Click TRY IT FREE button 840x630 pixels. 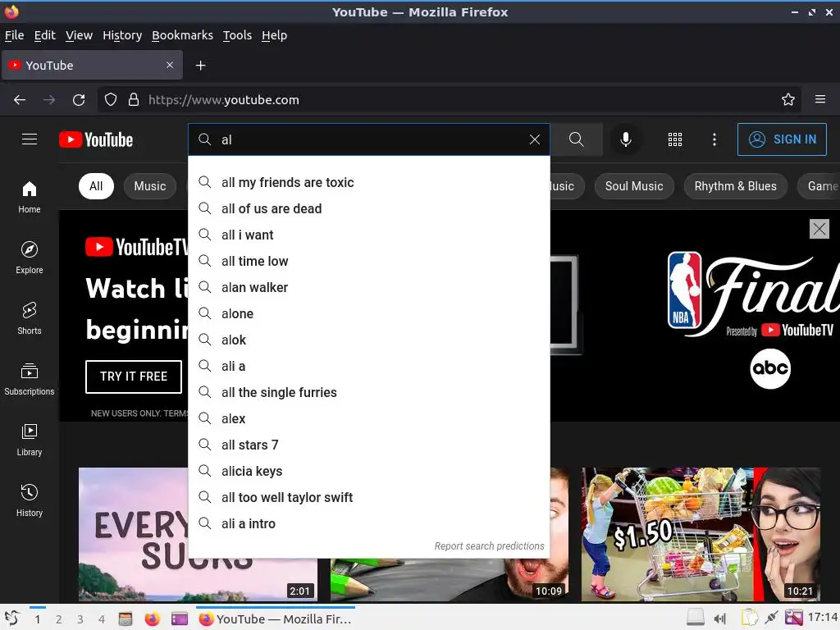(134, 377)
